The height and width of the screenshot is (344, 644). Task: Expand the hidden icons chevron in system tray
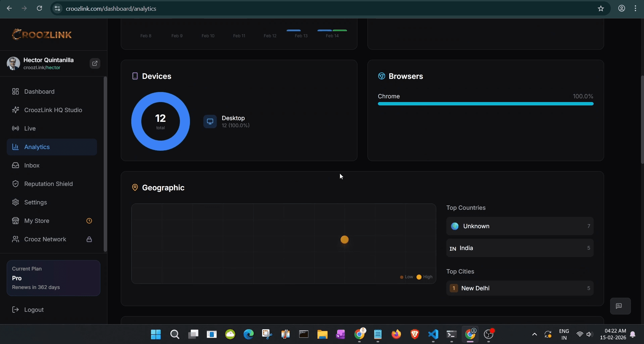click(534, 334)
